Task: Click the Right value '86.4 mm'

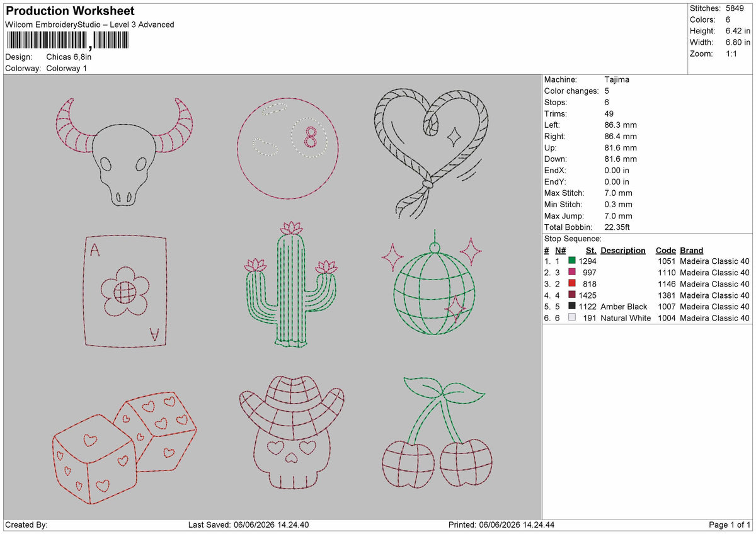Action: 620,136
